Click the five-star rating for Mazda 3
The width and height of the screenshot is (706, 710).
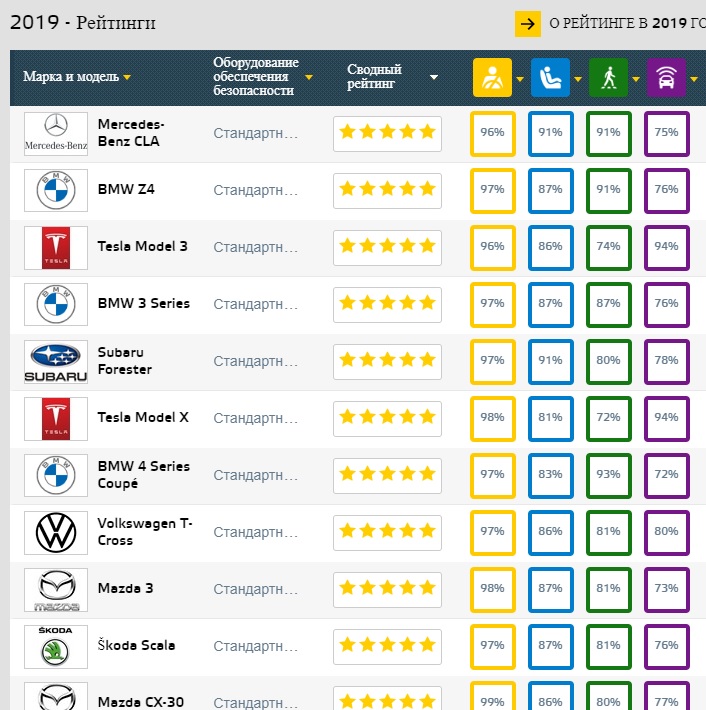tap(387, 588)
